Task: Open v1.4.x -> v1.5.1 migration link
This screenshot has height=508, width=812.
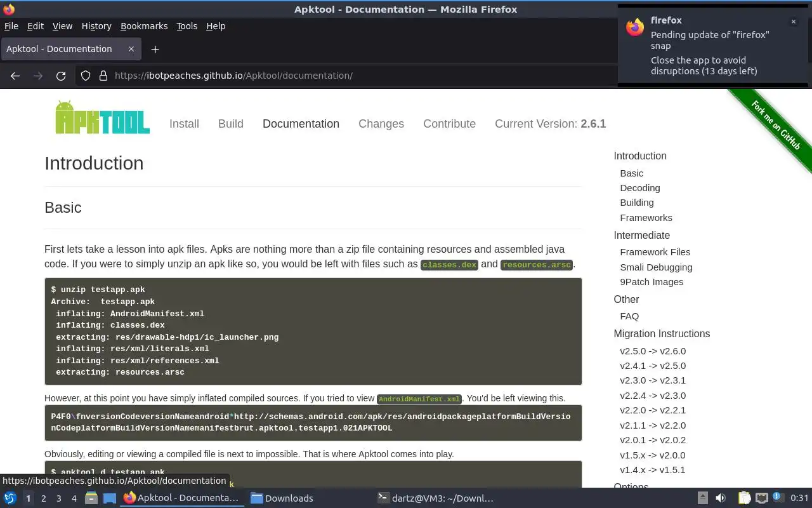Action: (652, 471)
